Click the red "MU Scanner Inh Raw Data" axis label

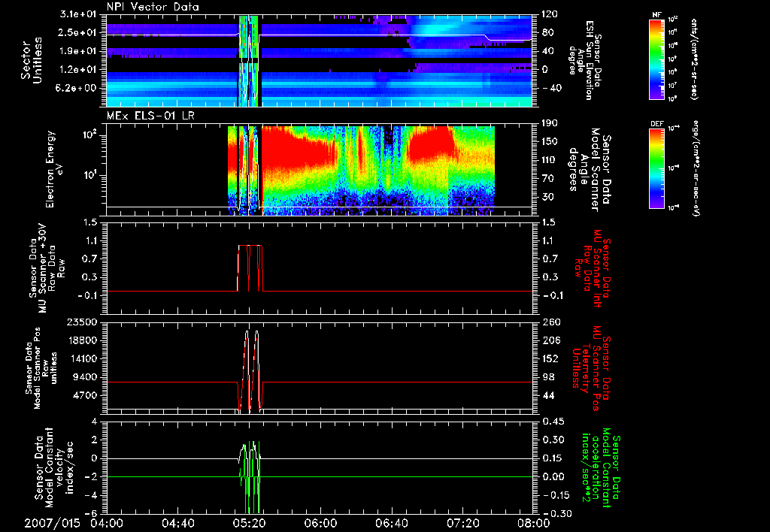pos(593,268)
